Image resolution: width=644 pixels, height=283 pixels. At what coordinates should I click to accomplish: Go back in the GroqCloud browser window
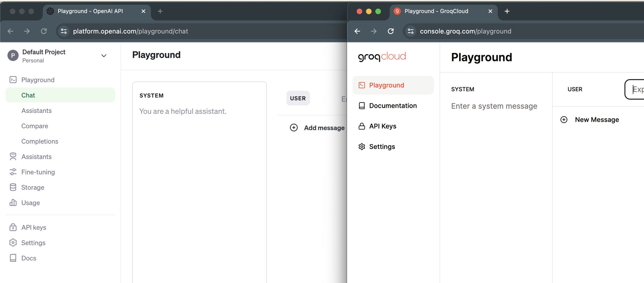point(357,31)
